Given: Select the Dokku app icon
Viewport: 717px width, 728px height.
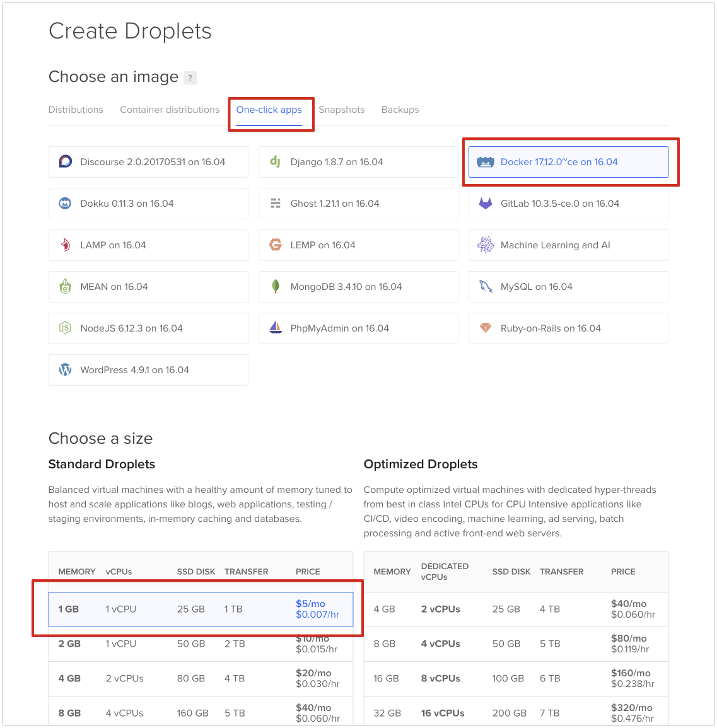Looking at the screenshot, I should pyautogui.click(x=65, y=204).
